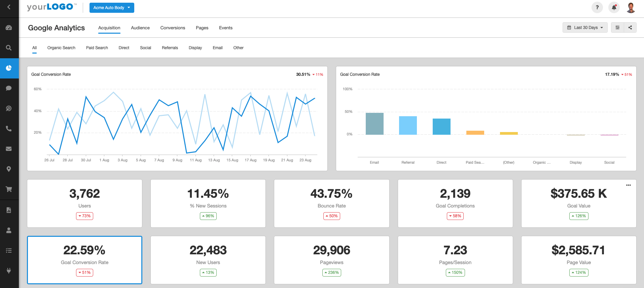Click the 30.51% value on line chart
Image resolution: width=644 pixels, height=288 pixels.
coord(303,74)
